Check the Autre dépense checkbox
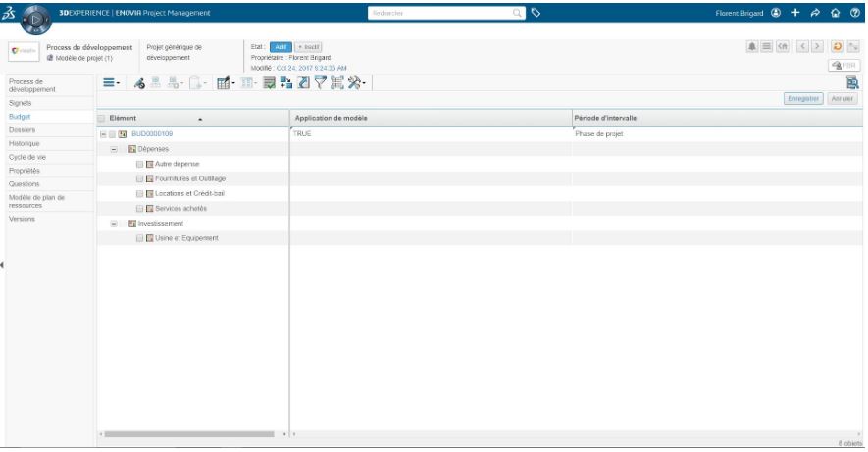 pos(139,165)
